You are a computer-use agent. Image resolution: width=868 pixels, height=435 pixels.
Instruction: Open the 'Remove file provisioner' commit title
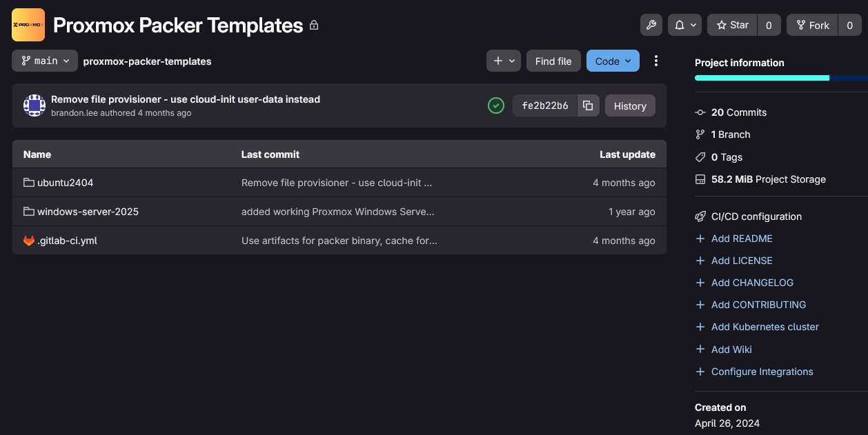pyautogui.click(x=186, y=99)
